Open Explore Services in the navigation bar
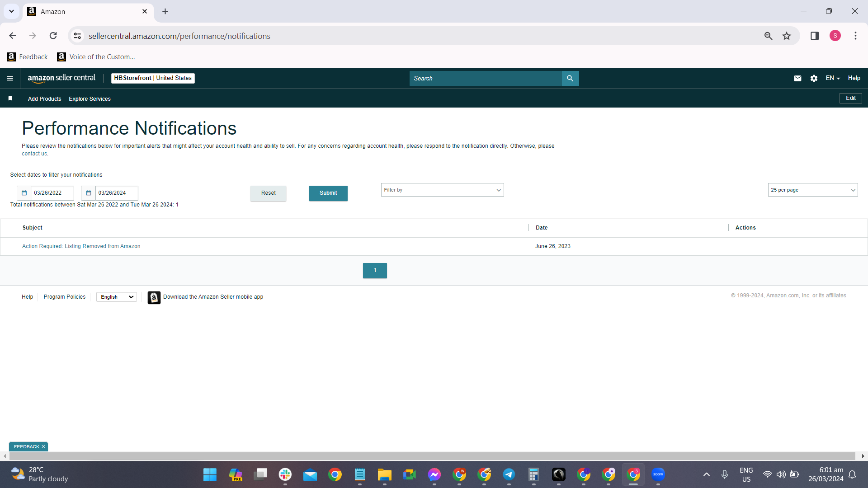Image resolution: width=868 pixels, height=488 pixels. pyautogui.click(x=90, y=99)
